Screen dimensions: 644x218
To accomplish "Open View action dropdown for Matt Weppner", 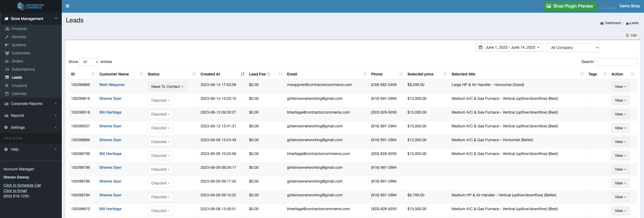I will [x=620, y=87].
